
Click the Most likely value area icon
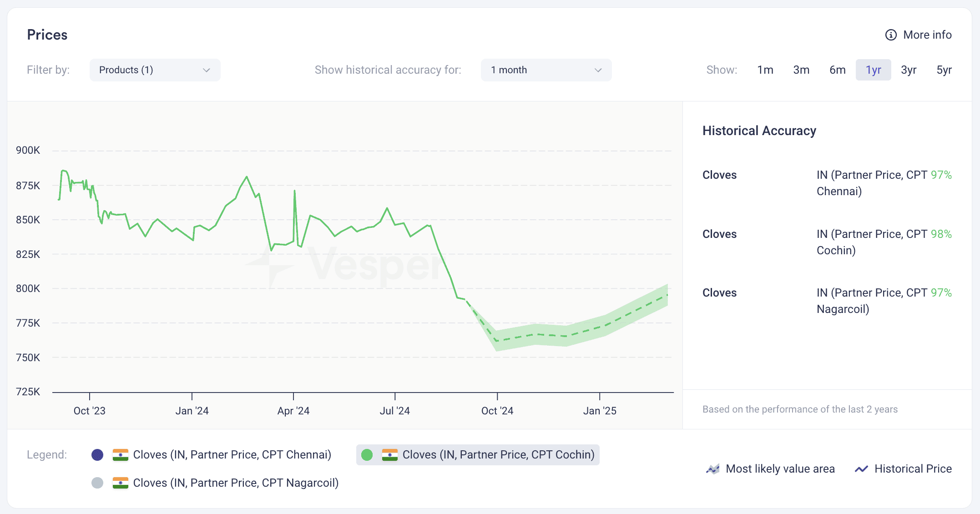coord(713,469)
